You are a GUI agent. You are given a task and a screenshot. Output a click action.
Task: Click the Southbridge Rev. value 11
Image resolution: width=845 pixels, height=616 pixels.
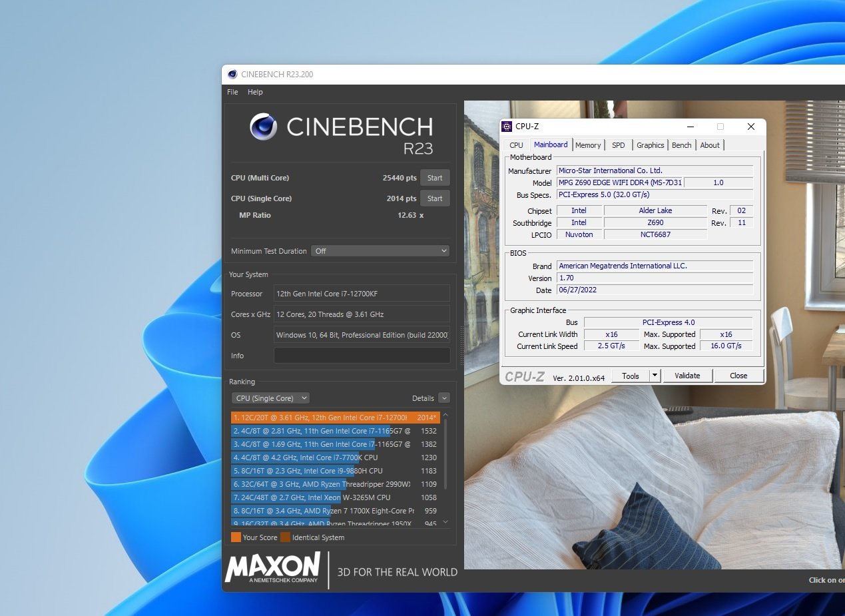[x=741, y=222]
